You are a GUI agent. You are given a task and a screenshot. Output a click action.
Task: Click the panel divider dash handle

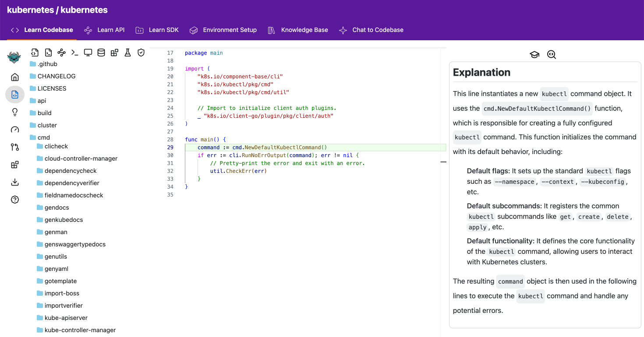pyautogui.click(x=443, y=162)
